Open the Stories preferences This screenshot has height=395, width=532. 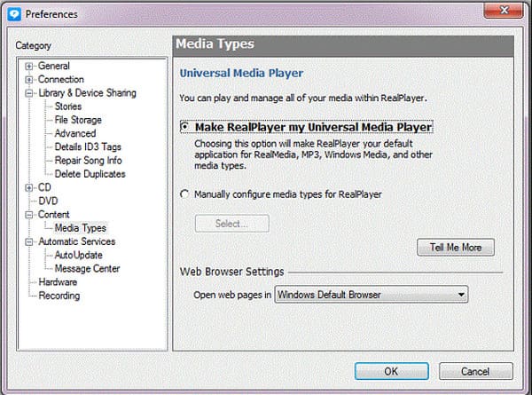point(68,107)
